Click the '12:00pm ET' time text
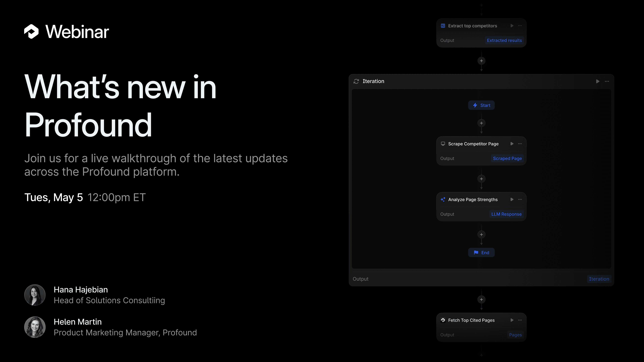 click(117, 197)
